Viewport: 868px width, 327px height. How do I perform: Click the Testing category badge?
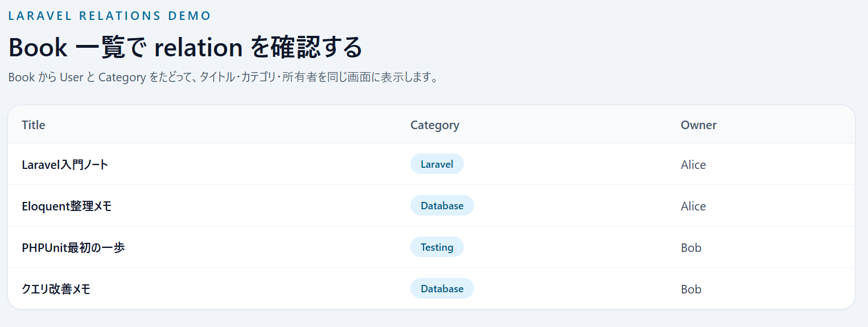(x=437, y=247)
